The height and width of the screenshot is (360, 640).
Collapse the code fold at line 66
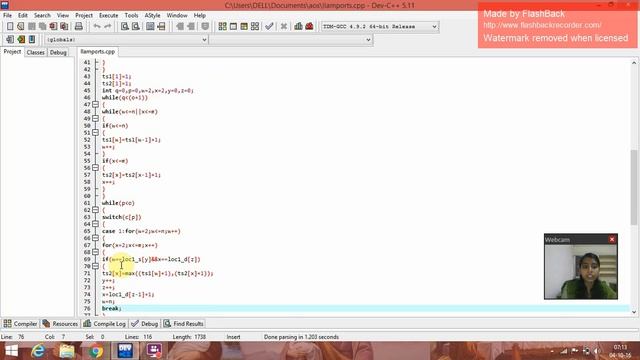96,238
